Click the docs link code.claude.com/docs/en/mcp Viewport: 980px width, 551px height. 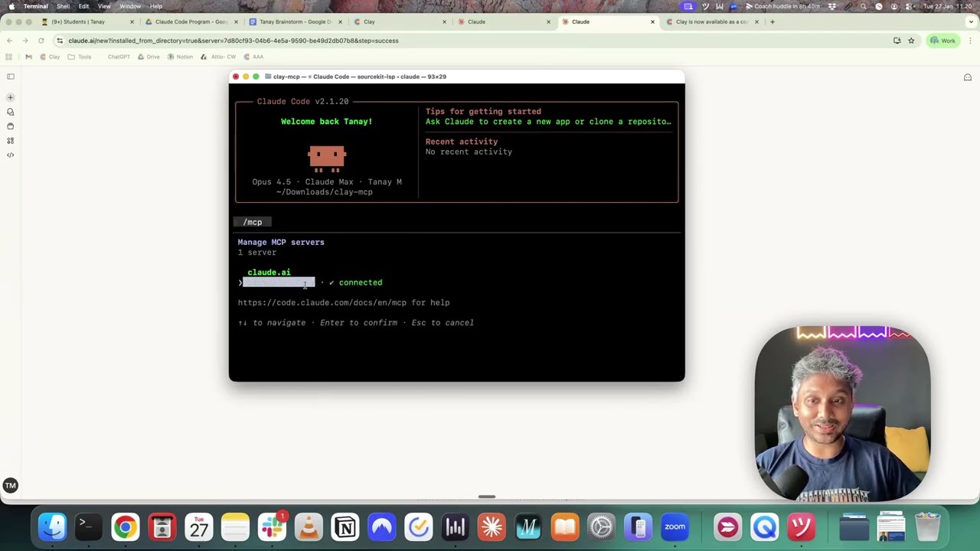[322, 302]
